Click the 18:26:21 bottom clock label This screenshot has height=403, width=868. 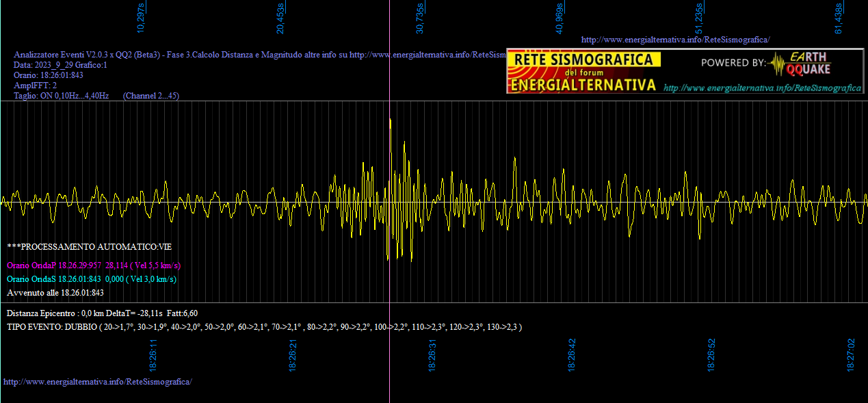(293, 355)
